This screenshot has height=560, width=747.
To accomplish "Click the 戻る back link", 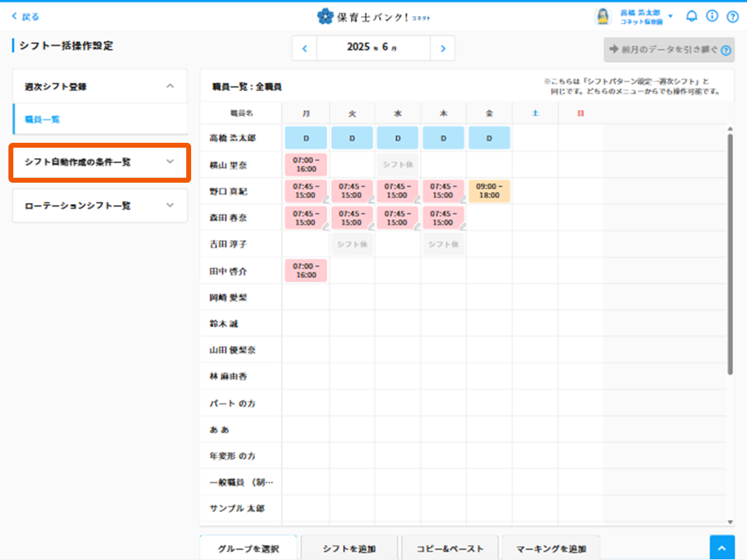I will (x=26, y=17).
